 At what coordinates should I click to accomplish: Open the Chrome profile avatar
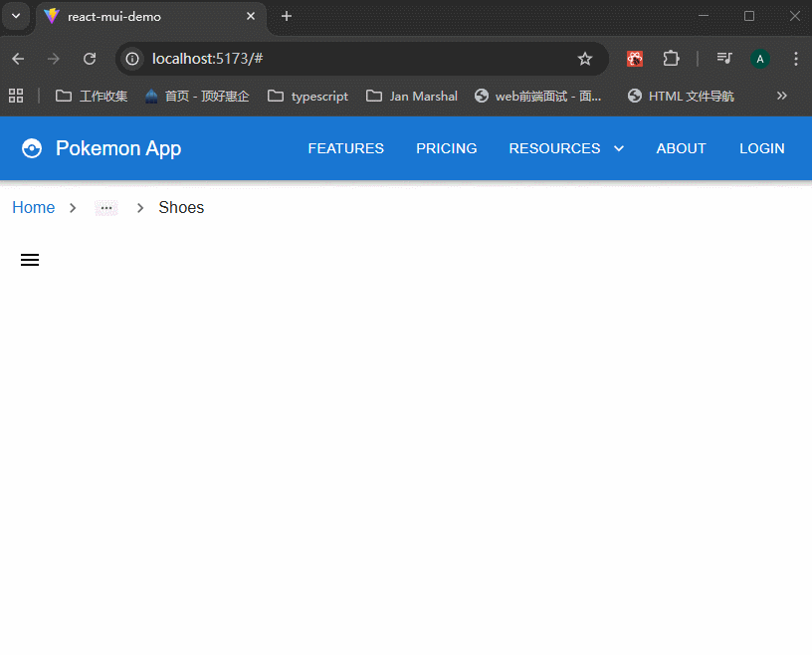[760, 59]
